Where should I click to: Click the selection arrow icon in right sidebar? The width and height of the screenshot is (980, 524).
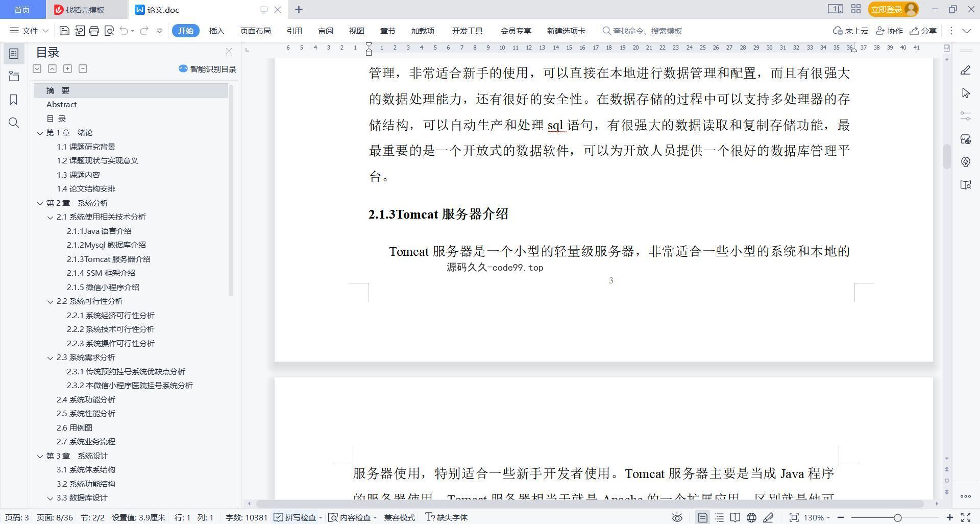pos(965,93)
